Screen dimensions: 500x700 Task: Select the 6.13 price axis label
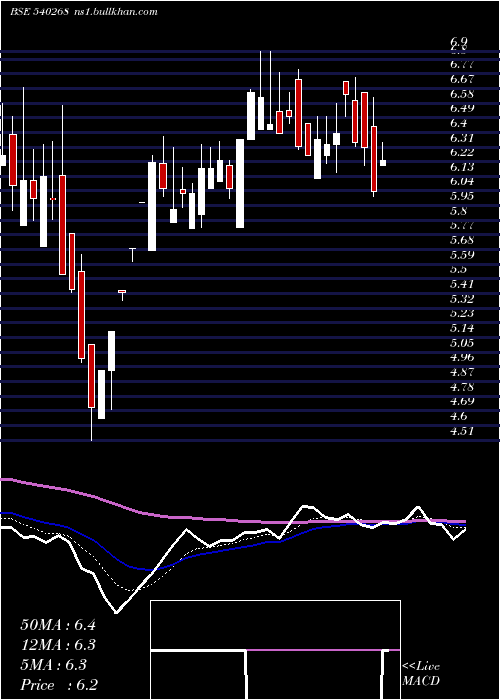pos(462,167)
